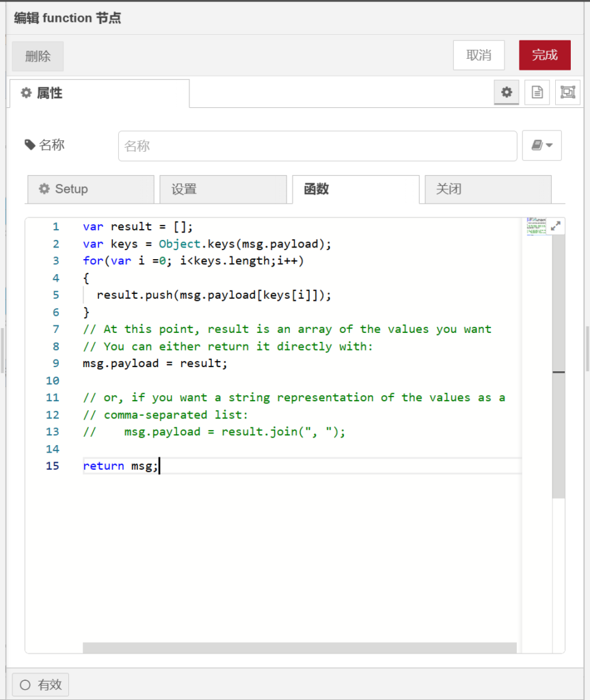Click the code minimap preview
Image resolution: width=590 pixels, height=700 pixels.
coord(535,226)
